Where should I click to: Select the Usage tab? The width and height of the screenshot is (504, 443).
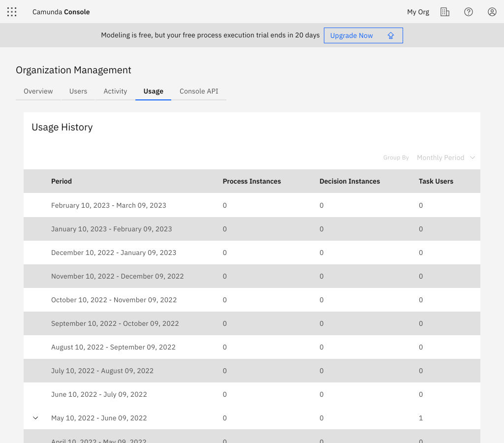coord(153,91)
